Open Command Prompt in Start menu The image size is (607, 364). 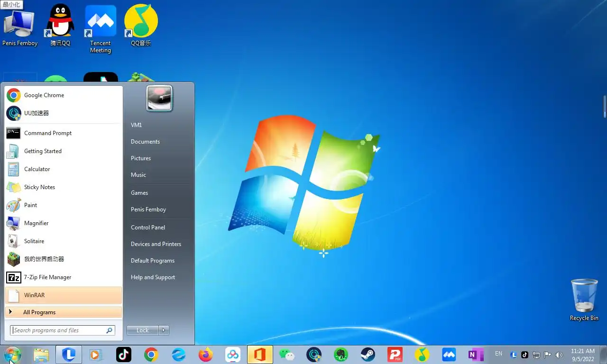point(64,133)
